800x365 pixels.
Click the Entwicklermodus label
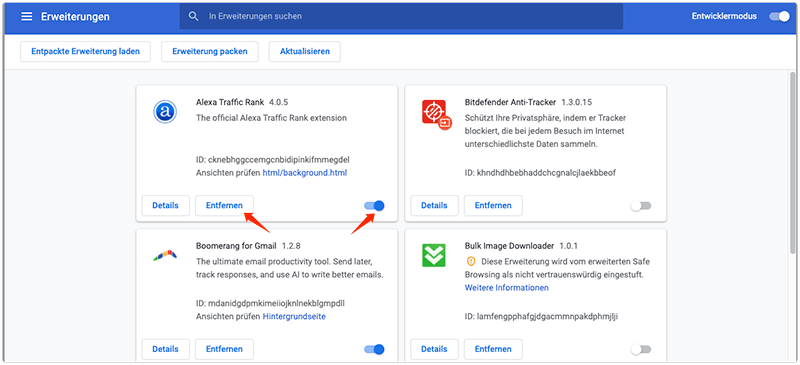[x=724, y=16]
